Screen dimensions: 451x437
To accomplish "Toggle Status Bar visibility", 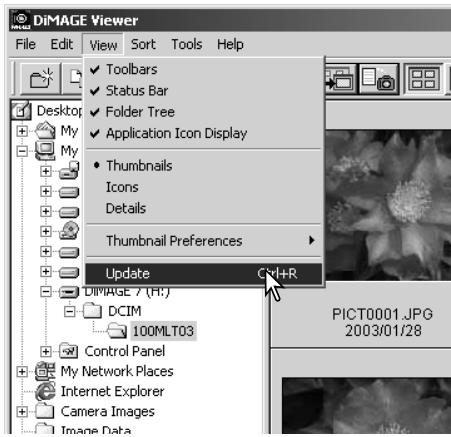I will 204,91.
